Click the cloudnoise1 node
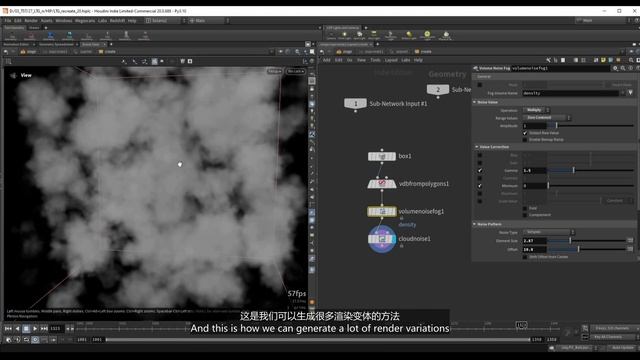This screenshot has width=640, height=360. [382, 239]
